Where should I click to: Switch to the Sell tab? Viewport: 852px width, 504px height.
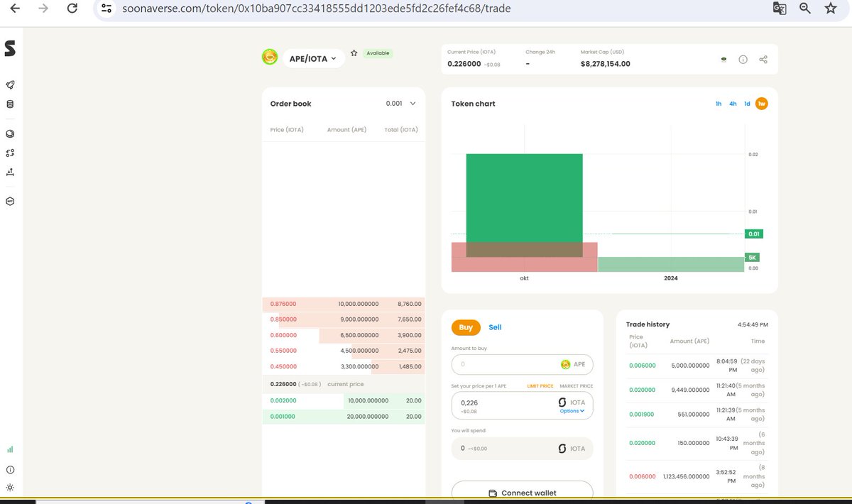(495, 327)
